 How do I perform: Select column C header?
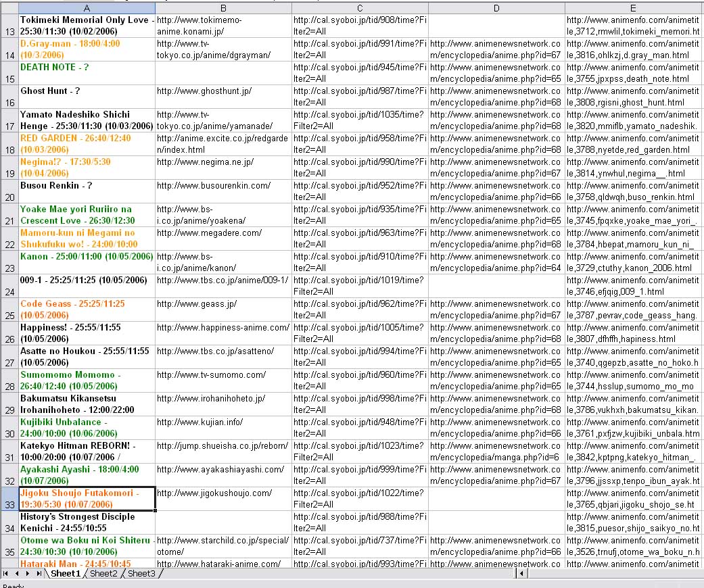360,8
